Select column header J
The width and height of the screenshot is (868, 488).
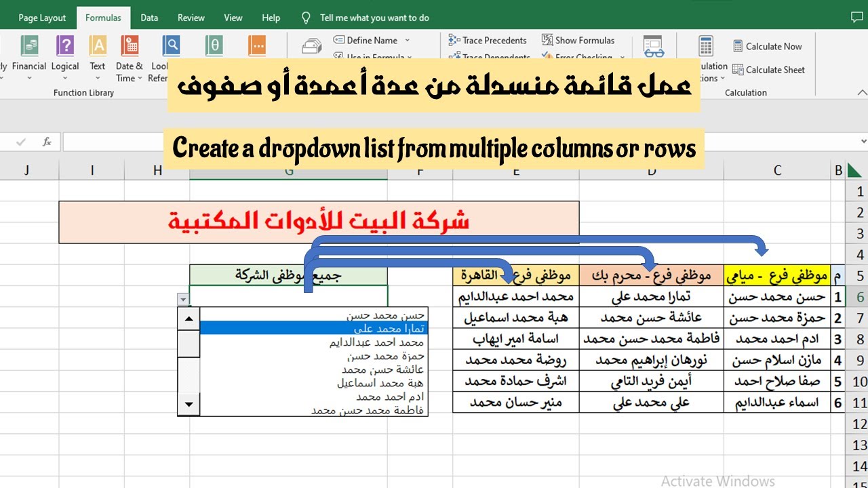coord(26,170)
